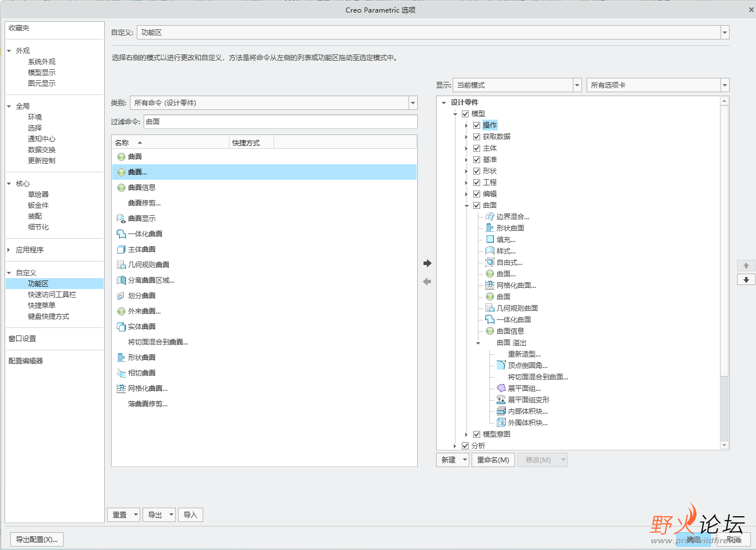Open the 键盘快捷方式 page

[49, 316]
